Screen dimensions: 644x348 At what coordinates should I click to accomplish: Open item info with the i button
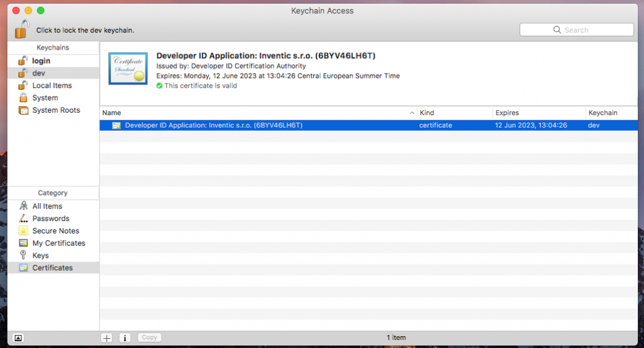tap(125, 337)
